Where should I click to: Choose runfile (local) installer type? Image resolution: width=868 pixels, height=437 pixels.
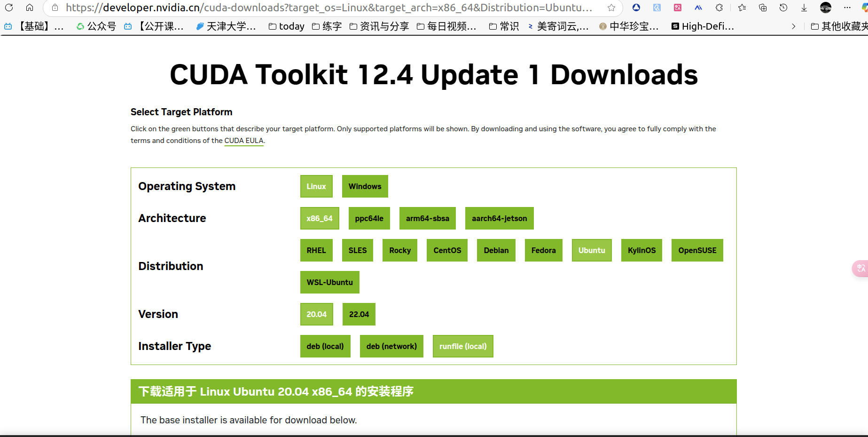tap(463, 346)
